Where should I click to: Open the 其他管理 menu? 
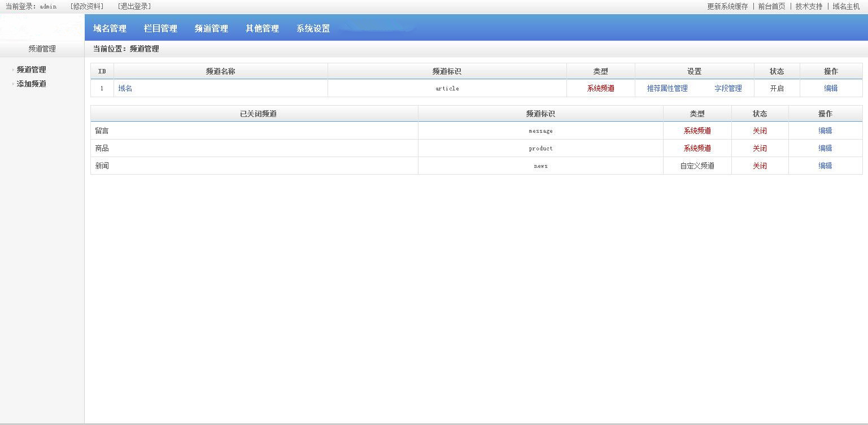[x=262, y=28]
